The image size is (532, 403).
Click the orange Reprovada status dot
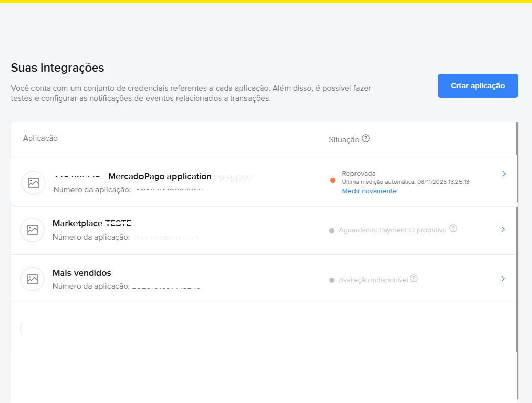tap(333, 180)
